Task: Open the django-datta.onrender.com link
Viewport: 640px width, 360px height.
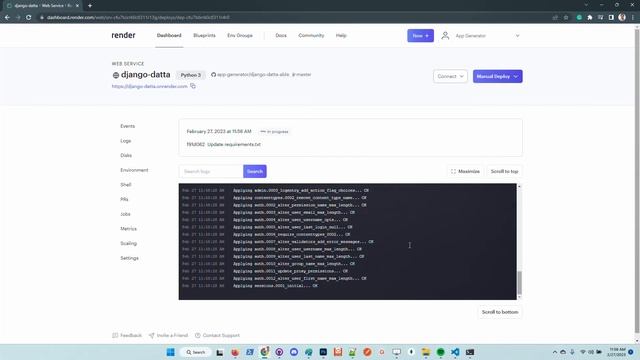Action: [149, 86]
